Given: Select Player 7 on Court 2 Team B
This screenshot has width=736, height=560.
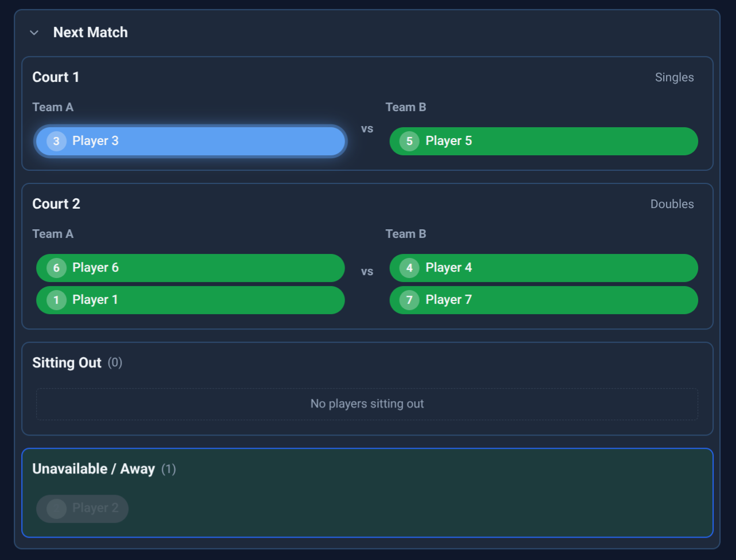Looking at the screenshot, I should (x=543, y=300).
